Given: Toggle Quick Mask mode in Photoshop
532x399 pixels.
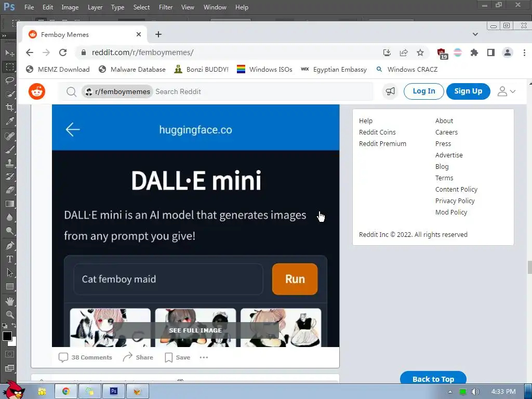Looking at the screenshot, I should [x=9, y=354].
